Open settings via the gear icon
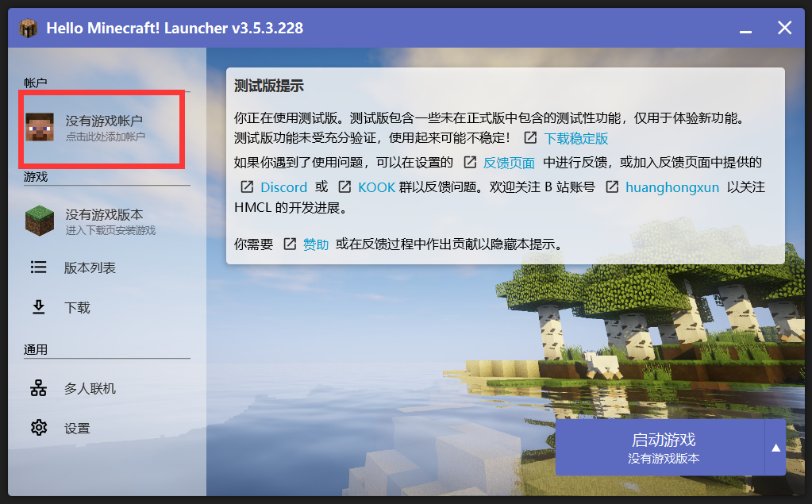The width and height of the screenshot is (812, 504). pyautogui.click(x=39, y=428)
